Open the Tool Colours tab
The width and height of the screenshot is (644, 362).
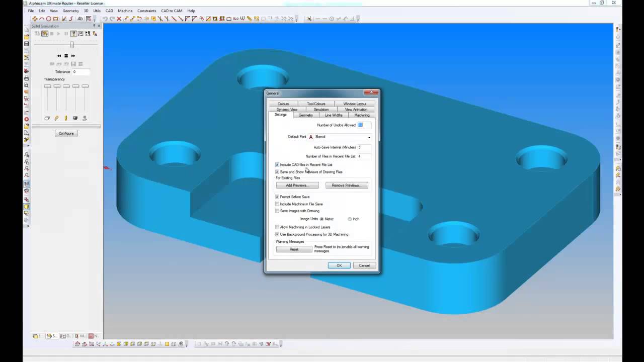point(316,104)
